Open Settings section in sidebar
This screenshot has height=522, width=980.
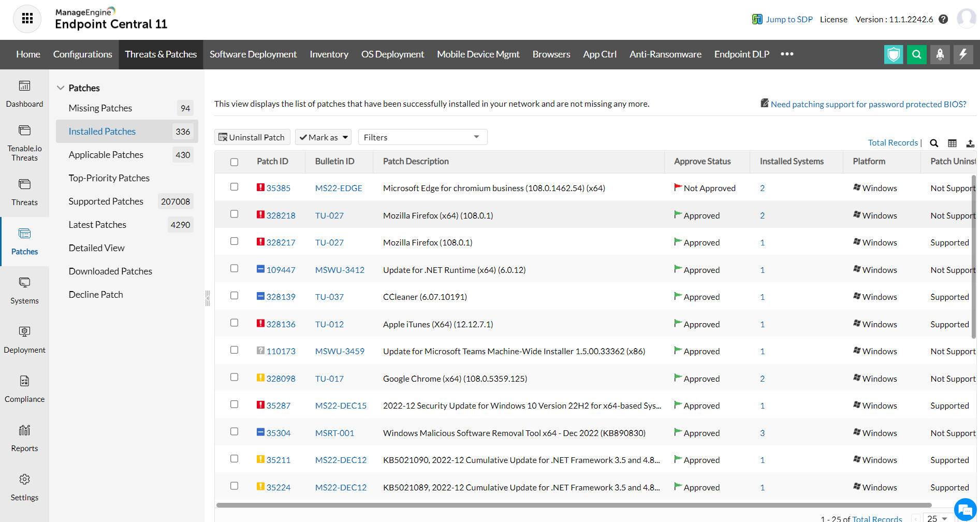(24, 487)
